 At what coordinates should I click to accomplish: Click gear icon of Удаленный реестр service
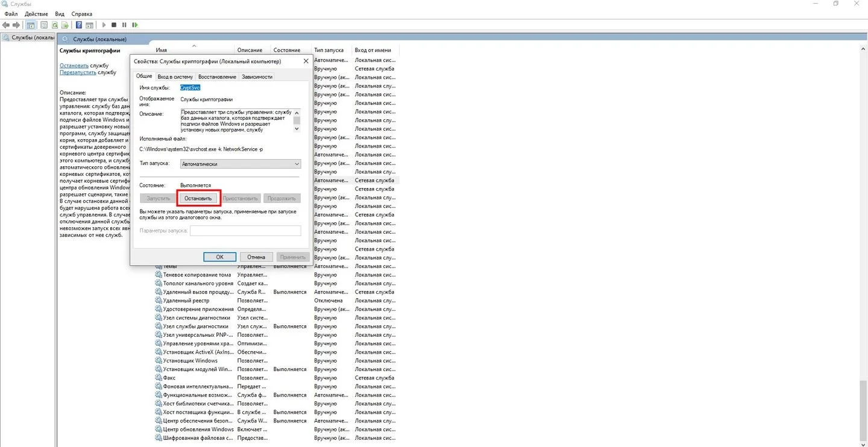(159, 301)
